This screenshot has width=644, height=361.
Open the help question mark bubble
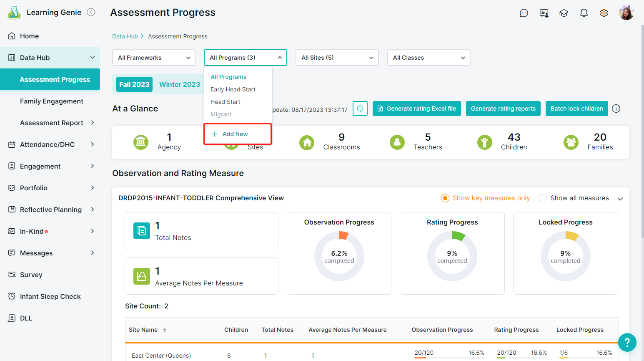pyautogui.click(x=627, y=343)
